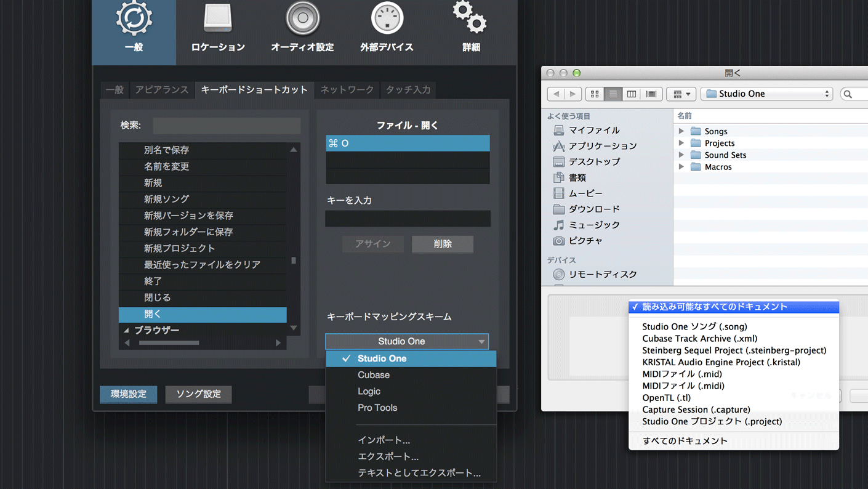Select 最近使ったファイルをクリア command

203,265
